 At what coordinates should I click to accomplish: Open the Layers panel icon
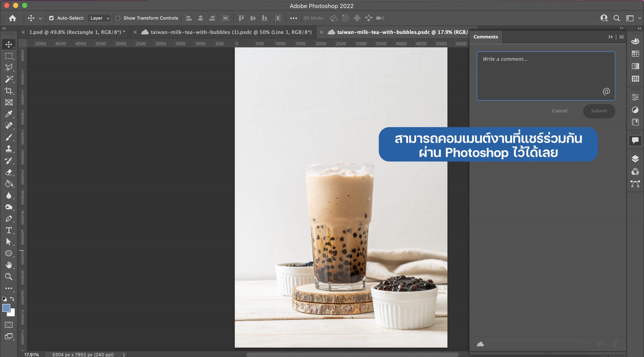[635, 159]
